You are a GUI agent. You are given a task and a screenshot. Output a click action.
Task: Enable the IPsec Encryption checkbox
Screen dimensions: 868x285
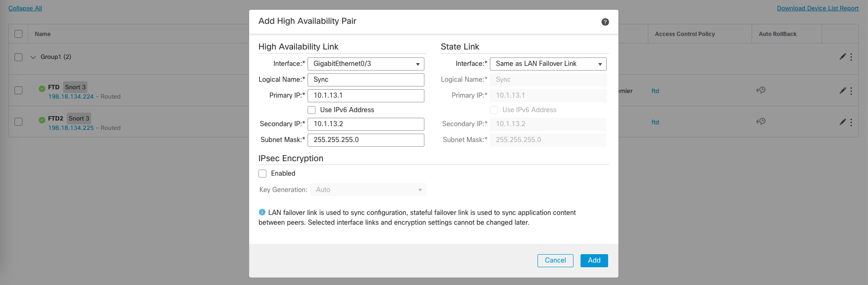[x=263, y=173]
